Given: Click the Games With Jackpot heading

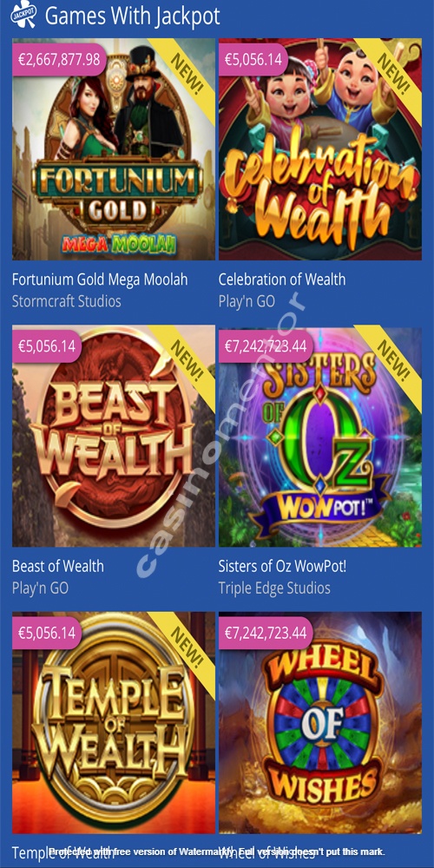Looking at the screenshot, I should (x=132, y=16).
